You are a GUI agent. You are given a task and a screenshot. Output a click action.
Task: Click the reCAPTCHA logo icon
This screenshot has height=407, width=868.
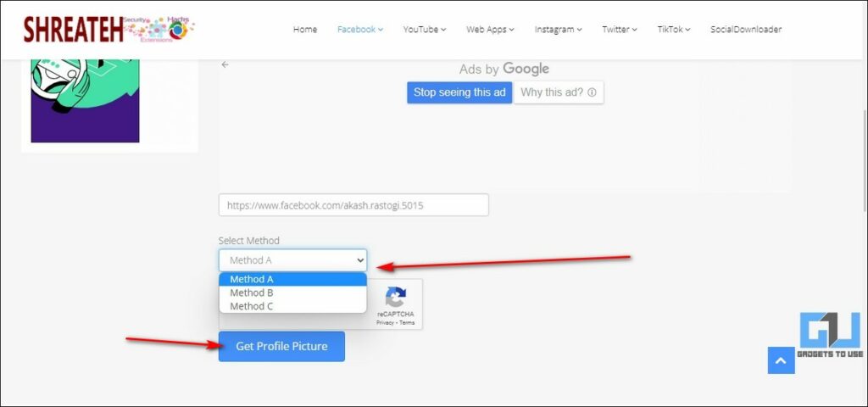pos(395,298)
